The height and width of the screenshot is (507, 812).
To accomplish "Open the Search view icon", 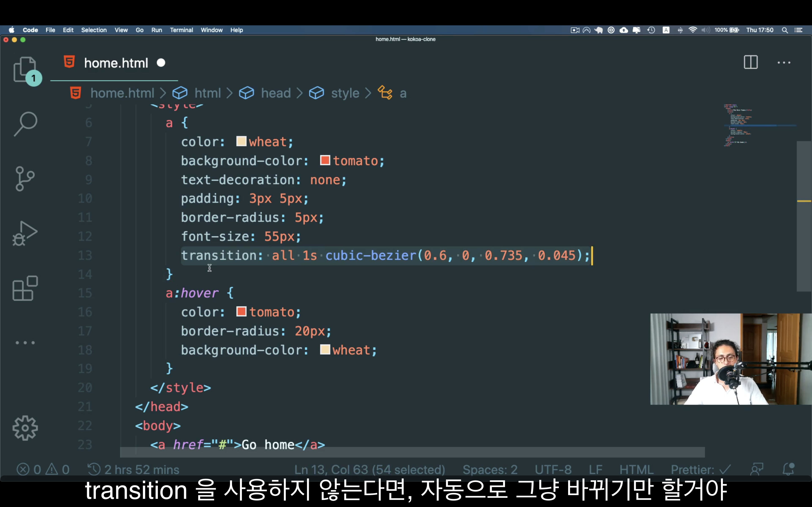I will pos(25,124).
